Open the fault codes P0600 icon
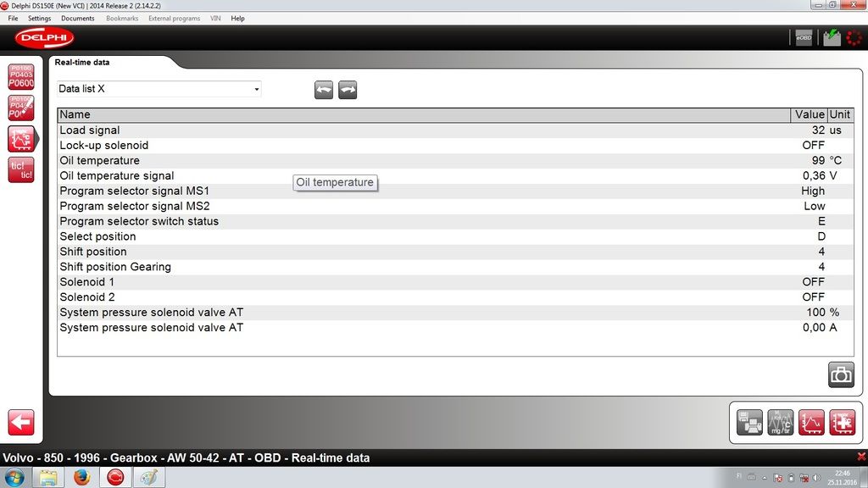The image size is (868, 488). point(21,76)
